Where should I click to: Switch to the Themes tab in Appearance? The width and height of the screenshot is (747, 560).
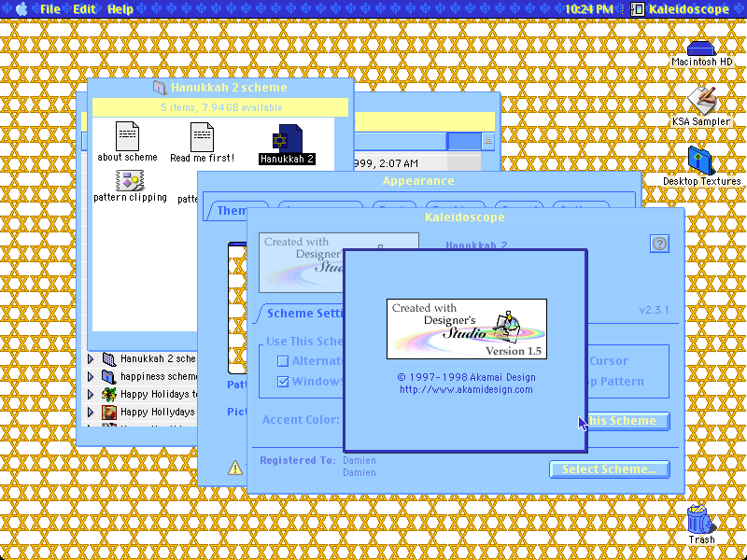click(x=232, y=211)
